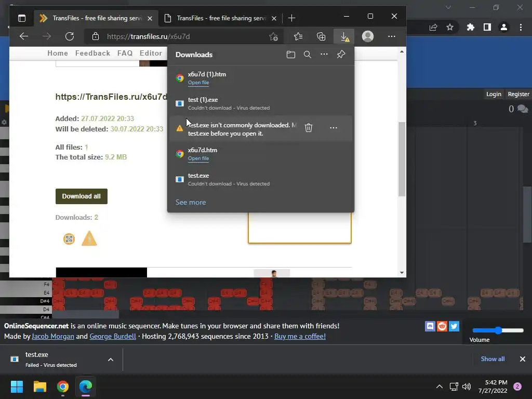532x399 pixels.
Task: Bookmark page star in Chrome window
Action: click(450, 27)
